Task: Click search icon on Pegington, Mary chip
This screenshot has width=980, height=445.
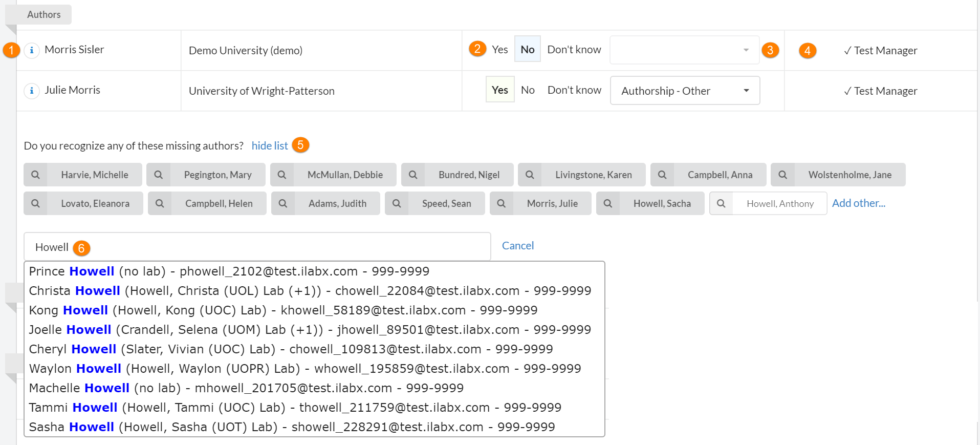Action: click(159, 175)
